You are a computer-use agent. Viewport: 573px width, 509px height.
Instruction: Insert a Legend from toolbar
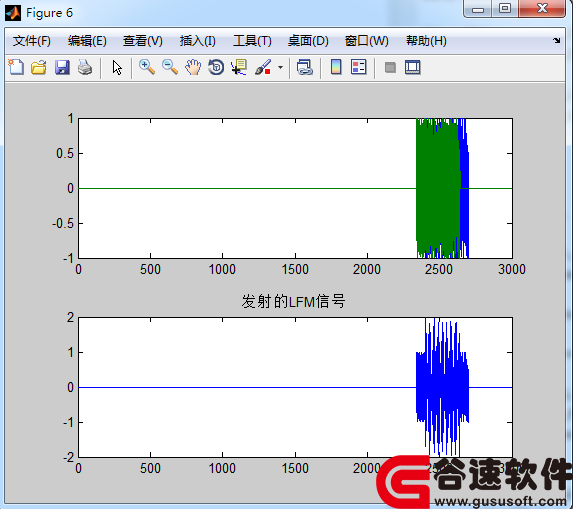pos(358,68)
